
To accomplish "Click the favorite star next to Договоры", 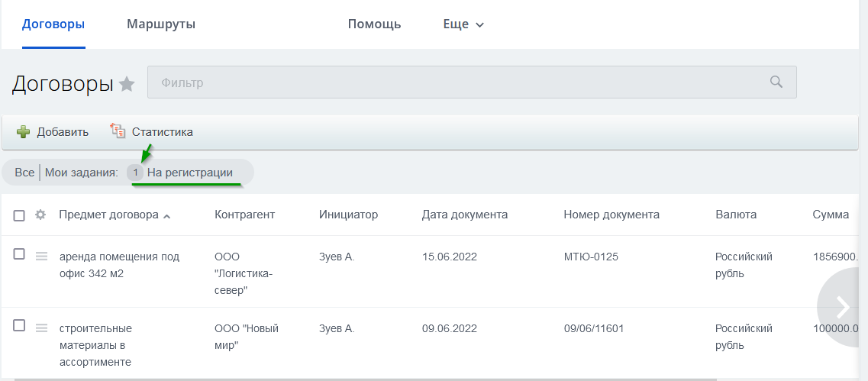I will (127, 84).
